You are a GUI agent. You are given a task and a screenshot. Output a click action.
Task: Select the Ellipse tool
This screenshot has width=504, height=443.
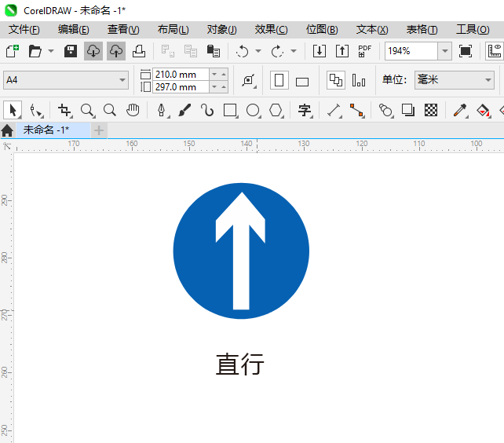253,110
